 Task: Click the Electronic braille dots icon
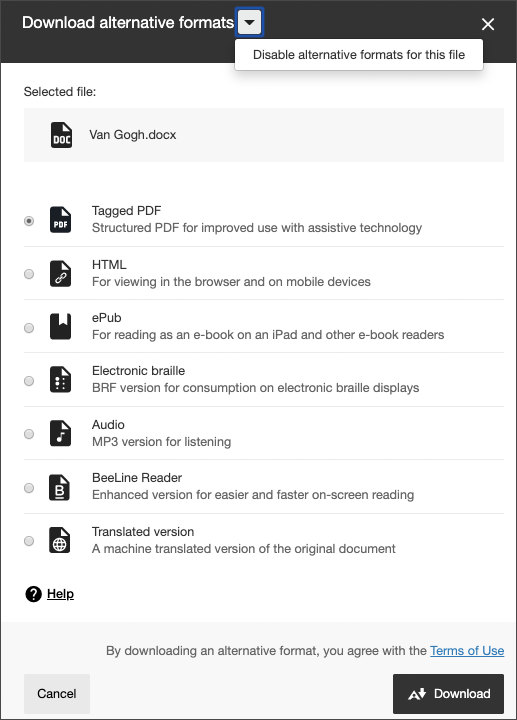[x=61, y=380]
